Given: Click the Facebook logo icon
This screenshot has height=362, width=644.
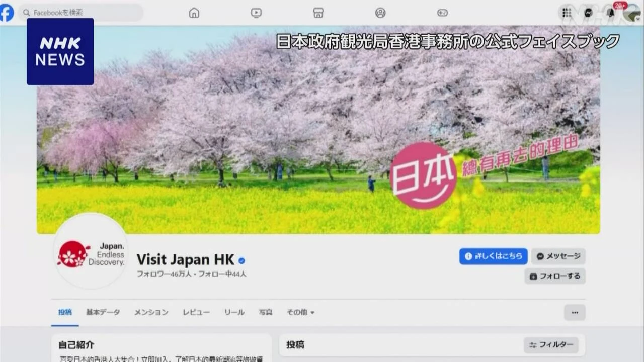Looking at the screenshot, I should pyautogui.click(x=7, y=13).
